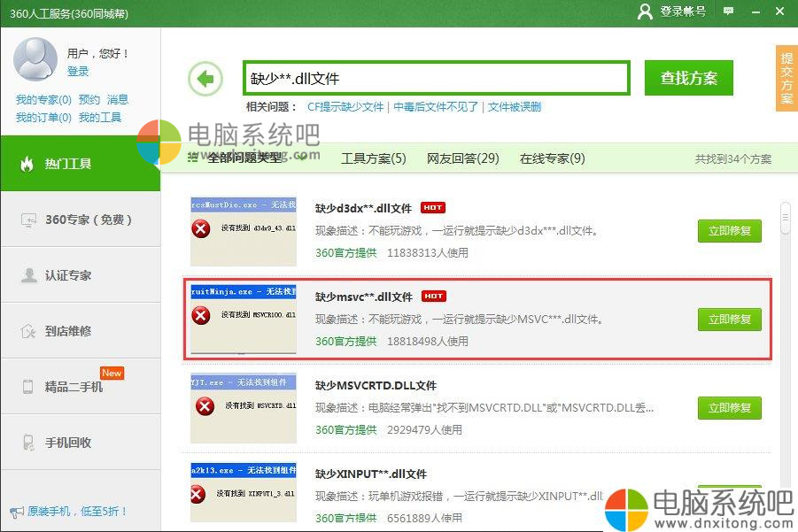This screenshot has width=798, height=532.
Task: Open thumbnail for 缺少XINPUT**.dll文件 result
Action: coord(244,492)
